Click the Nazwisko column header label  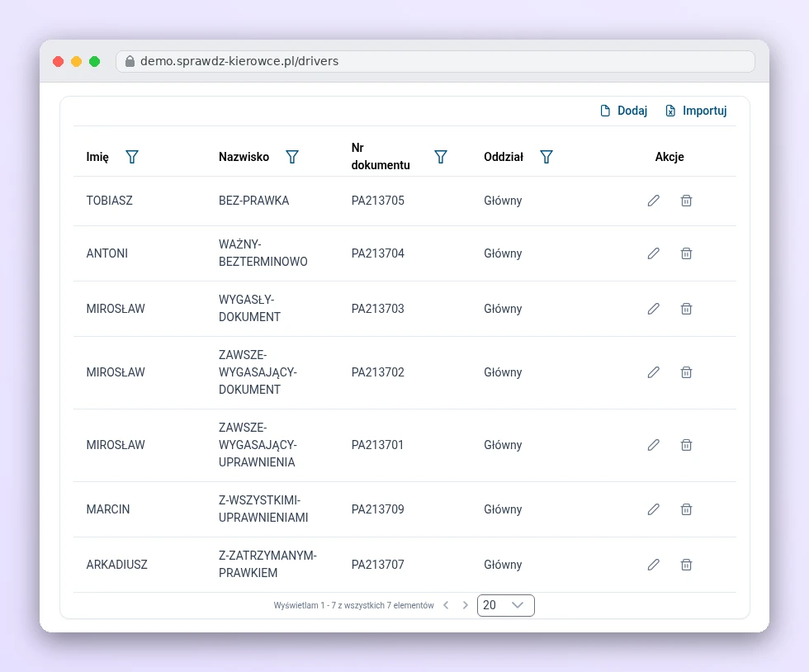tap(244, 157)
